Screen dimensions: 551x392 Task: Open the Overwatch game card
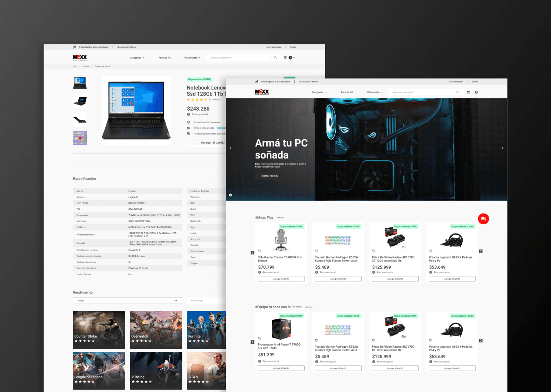pos(156,330)
